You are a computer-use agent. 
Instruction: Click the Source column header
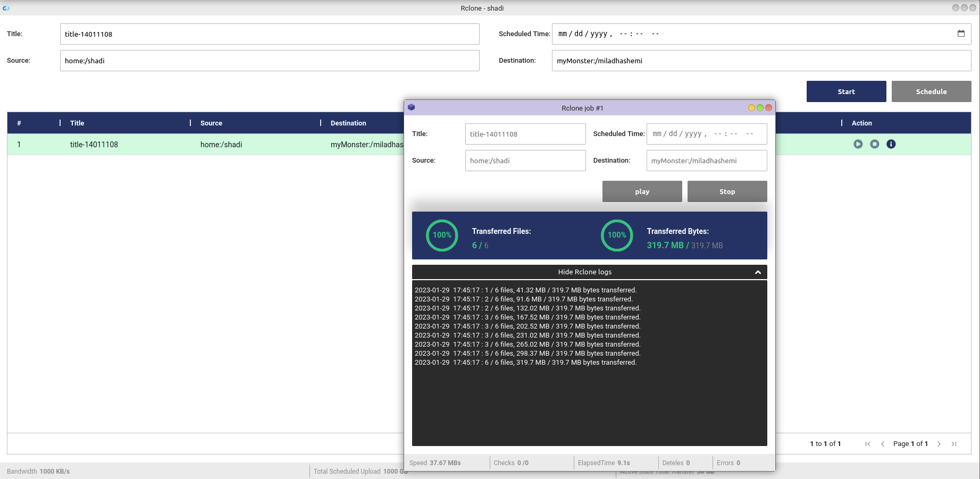click(211, 123)
